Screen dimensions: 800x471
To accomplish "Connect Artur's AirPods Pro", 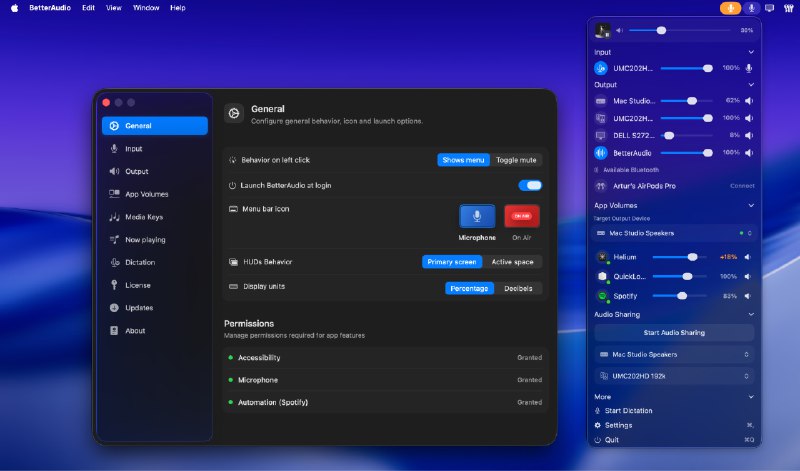I will [742, 186].
